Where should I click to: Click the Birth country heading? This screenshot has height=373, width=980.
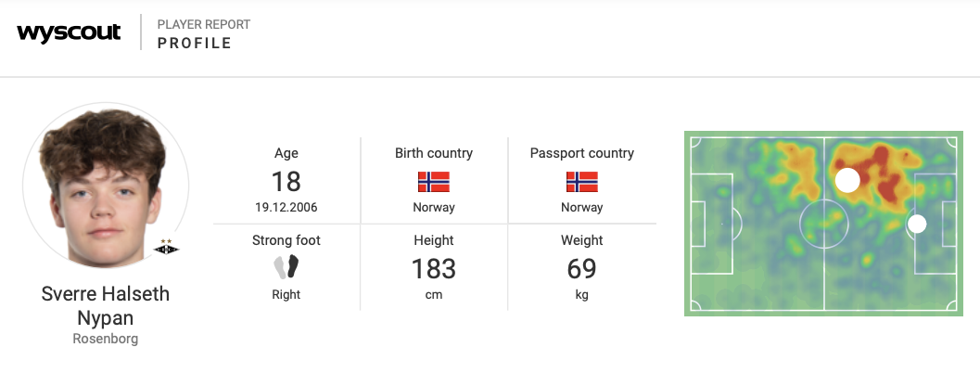coord(434,153)
